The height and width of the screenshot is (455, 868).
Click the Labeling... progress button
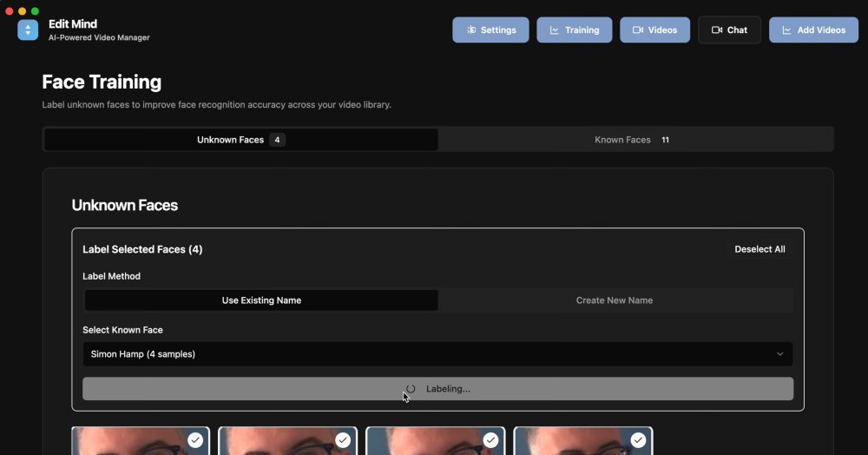pyautogui.click(x=437, y=389)
